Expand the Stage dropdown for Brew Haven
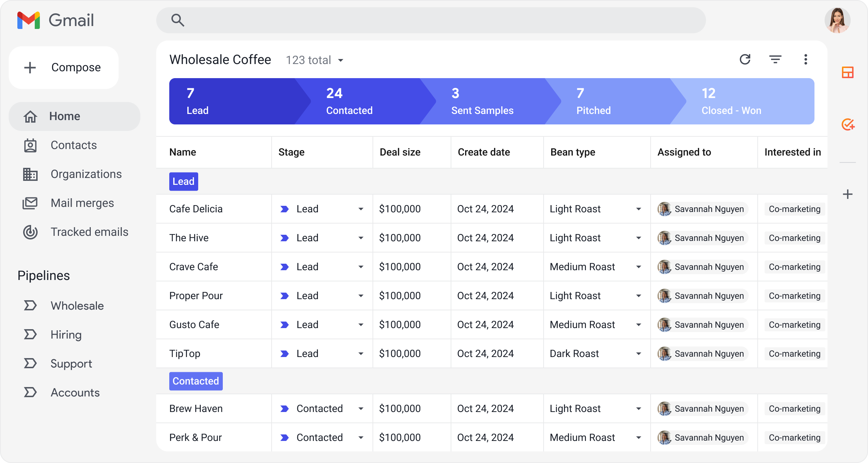Image resolution: width=868 pixels, height=463 pixels. pos(361,409)
